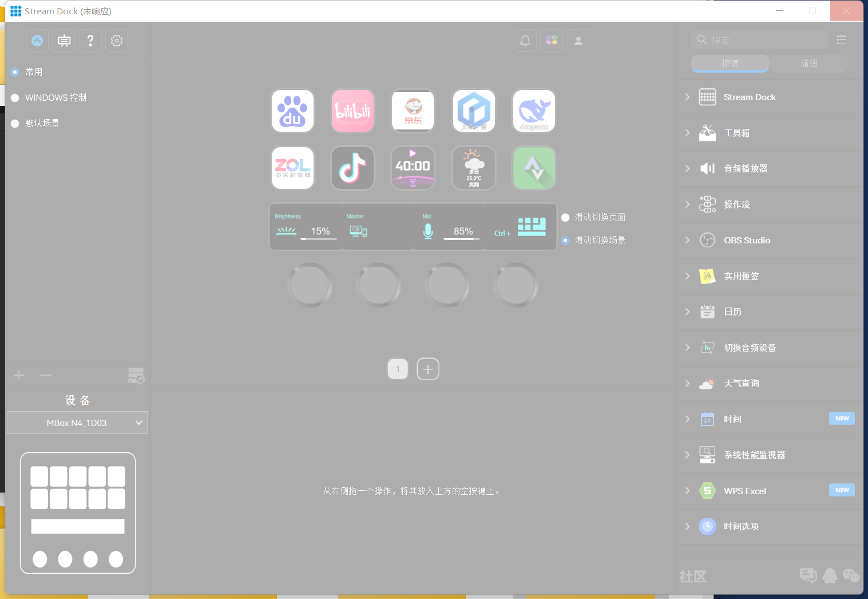The height and width of the screenshot is (599, 868).
Task: Select the third knob from left
Action: (447, 285)
